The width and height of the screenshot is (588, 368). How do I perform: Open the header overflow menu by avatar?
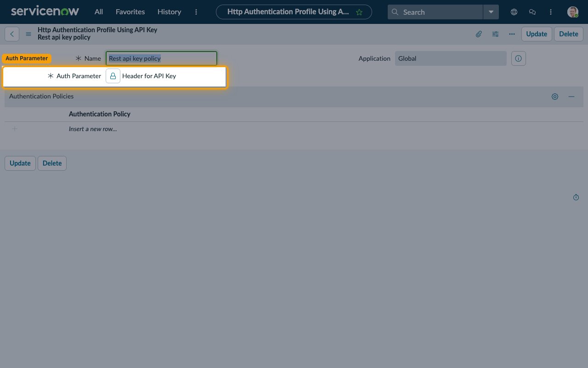coord(551,12)
